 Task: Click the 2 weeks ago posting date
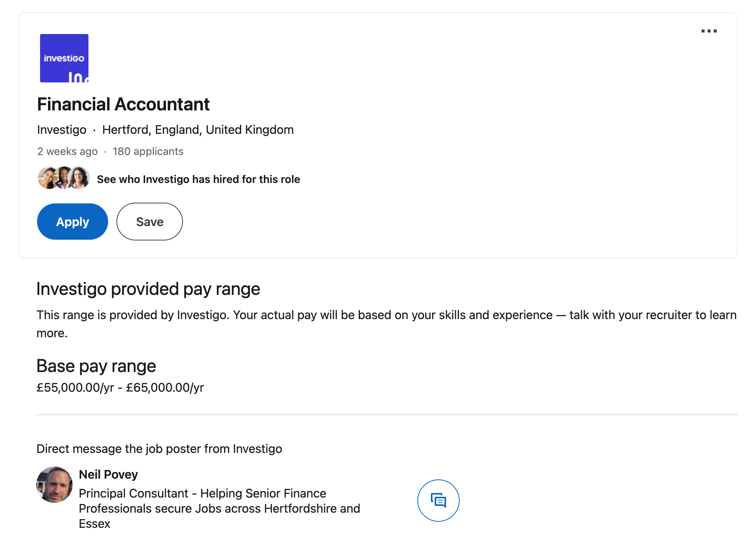pos(67,152)
